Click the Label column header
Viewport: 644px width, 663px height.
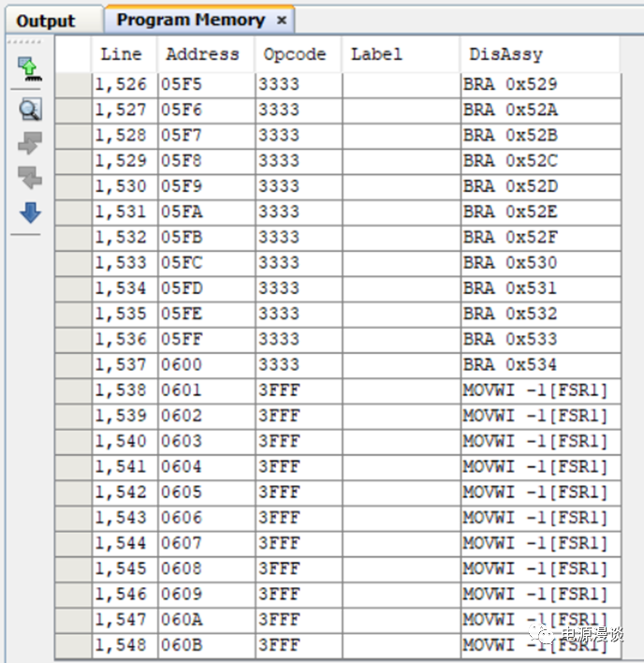click(375, 54)
